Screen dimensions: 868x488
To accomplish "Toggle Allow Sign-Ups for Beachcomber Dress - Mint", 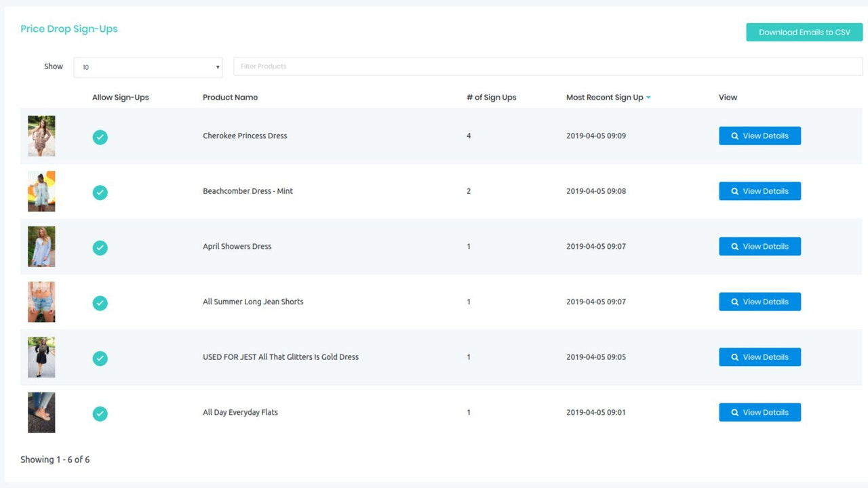I will (x=100, y=192).
